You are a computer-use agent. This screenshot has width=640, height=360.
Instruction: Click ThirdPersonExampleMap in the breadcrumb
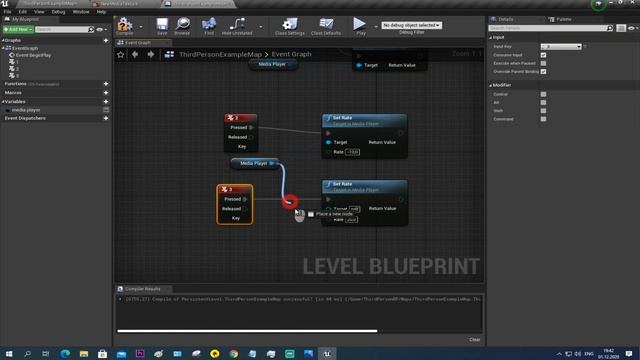[220, 54]
